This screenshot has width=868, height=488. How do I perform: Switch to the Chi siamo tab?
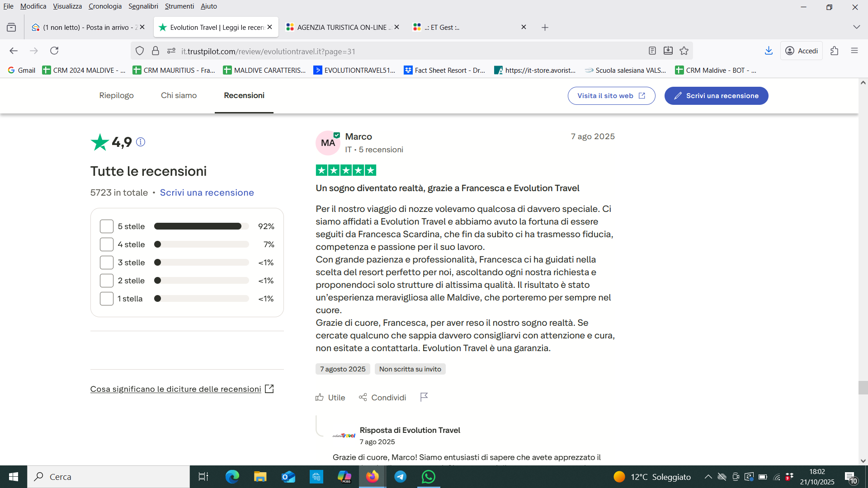pos(179,95)
